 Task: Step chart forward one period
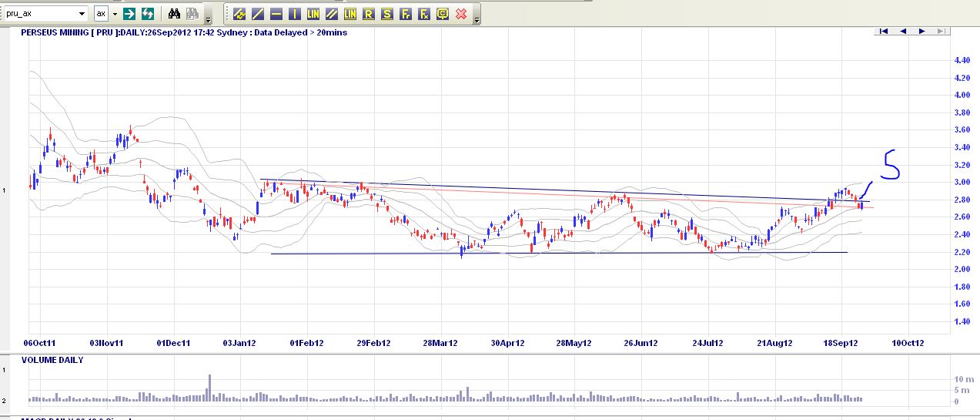click(921, 31)
